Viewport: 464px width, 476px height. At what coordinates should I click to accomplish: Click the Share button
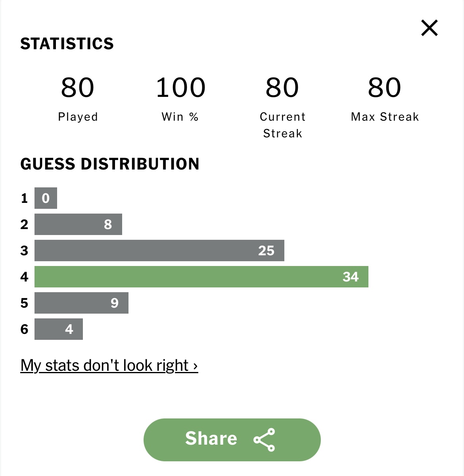232,439
